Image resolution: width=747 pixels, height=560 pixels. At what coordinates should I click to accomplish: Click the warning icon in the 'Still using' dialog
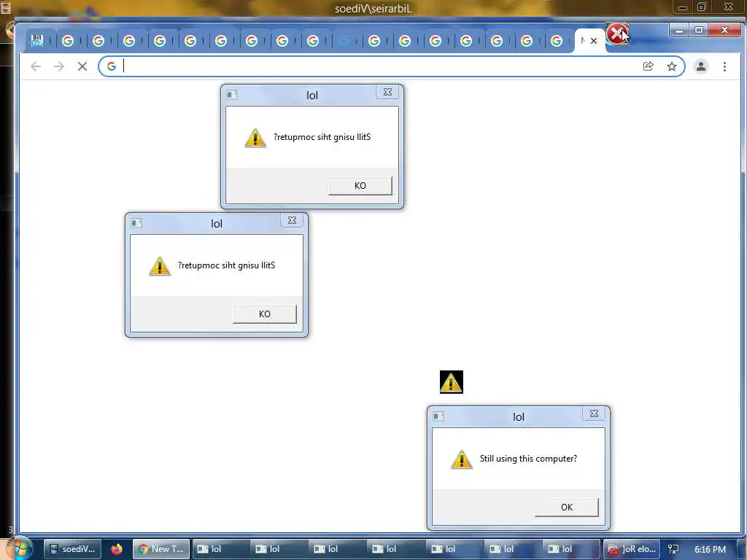(462, 459)
